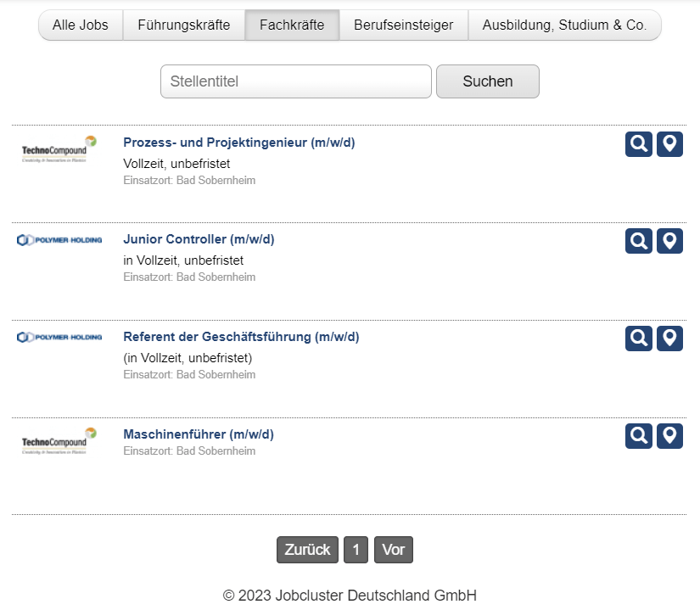Select the Führungskräfte tab
This screenshot has height=610, width=700.
click(x=184, y=25)
